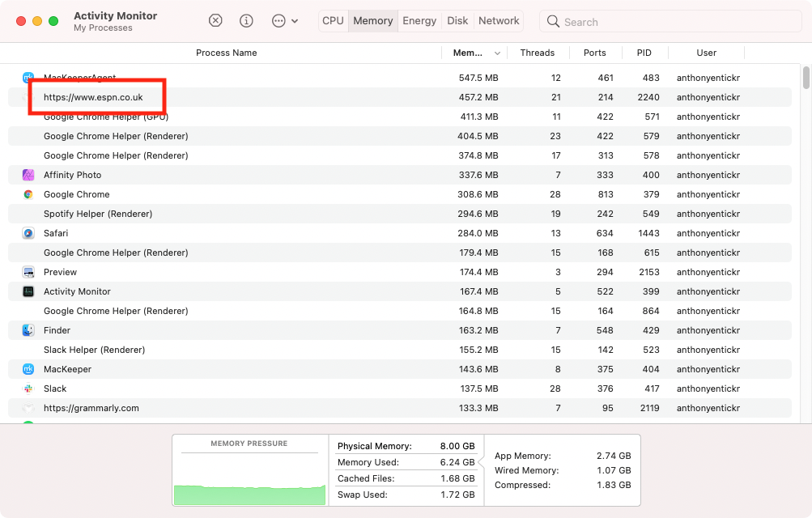Click the 547.5 MB memory value
Image resolution: width=812 pixels, height=518 pixels.
coord(478,78)
